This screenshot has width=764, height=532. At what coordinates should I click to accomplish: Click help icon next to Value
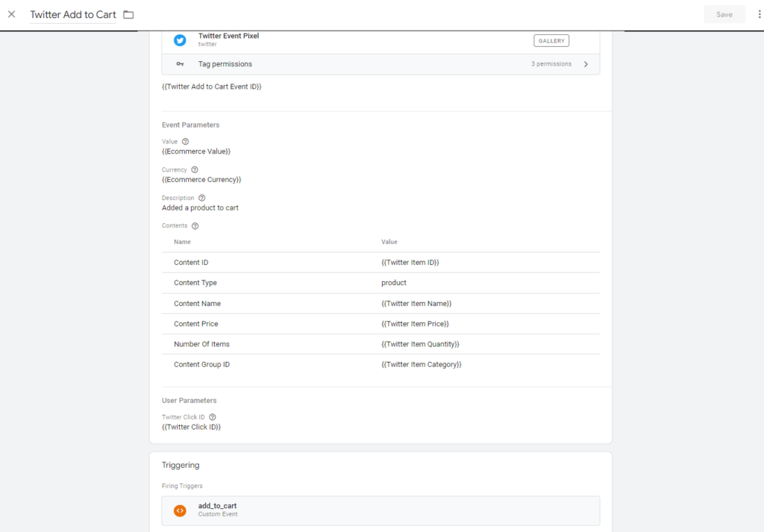pyautogui.click(x=186, y=141)
